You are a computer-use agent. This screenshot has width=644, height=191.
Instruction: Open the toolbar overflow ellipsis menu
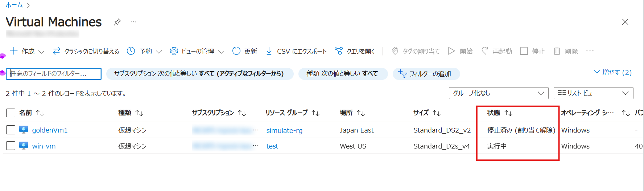point(590,51)
